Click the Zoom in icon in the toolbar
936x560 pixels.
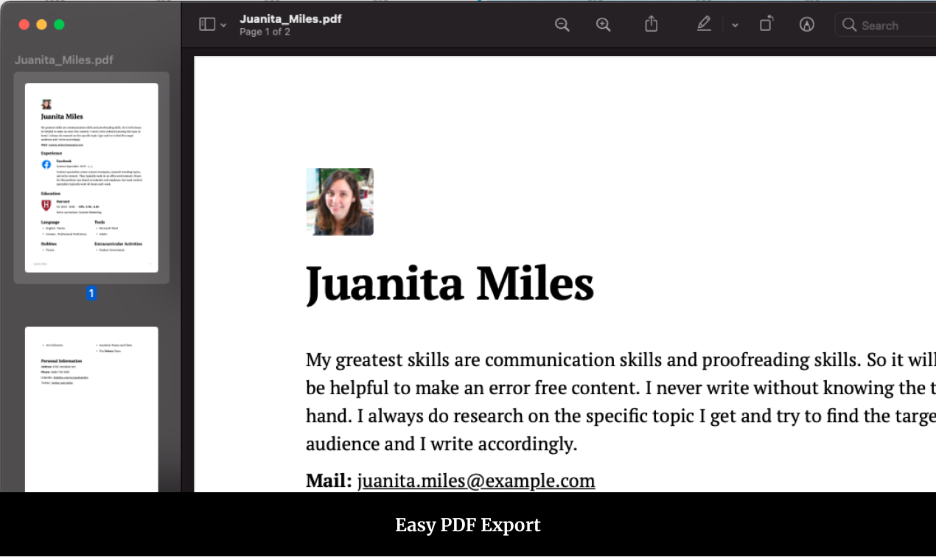604,24
